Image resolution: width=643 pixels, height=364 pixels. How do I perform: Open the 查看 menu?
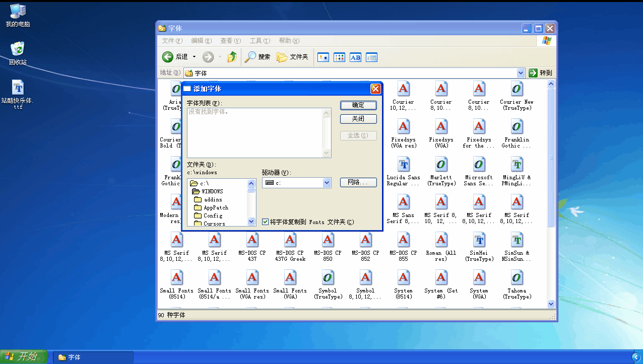click(x=230, y=41)
